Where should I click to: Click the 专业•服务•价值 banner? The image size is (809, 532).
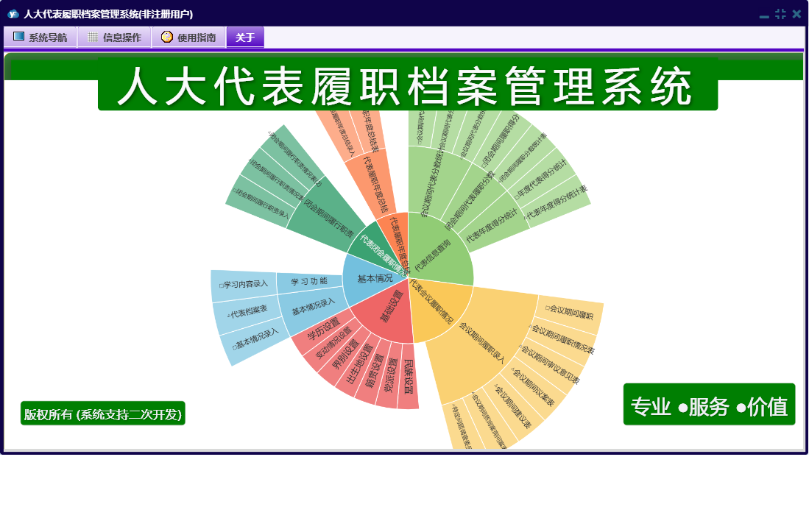709,405
